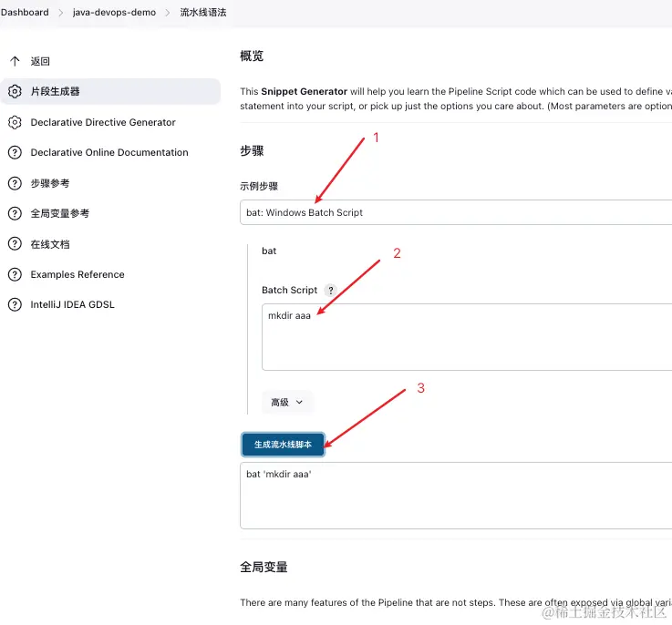Screen dimensions: 672x625
Task: Click the 全局变量 heading
Action: (x=264, y=567)
